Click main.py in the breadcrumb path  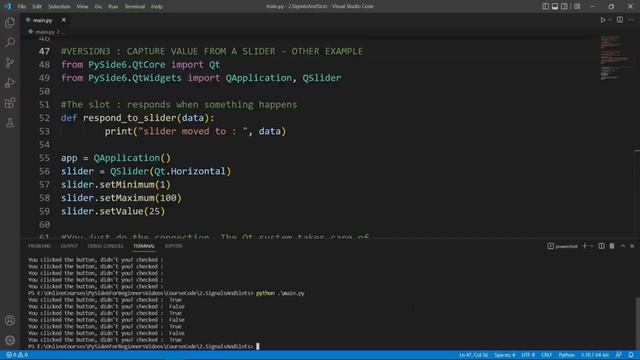coord(44,31)
